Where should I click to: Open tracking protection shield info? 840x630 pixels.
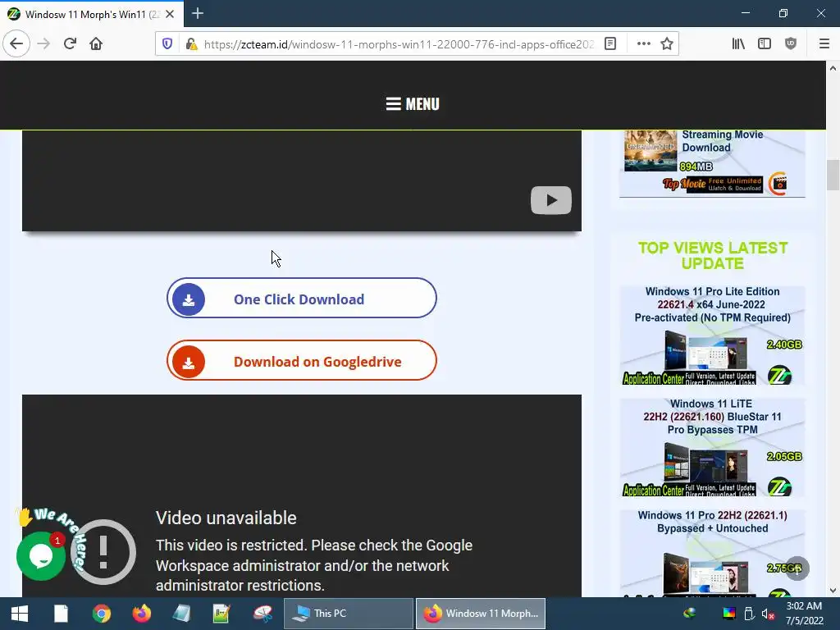point(167,44)
